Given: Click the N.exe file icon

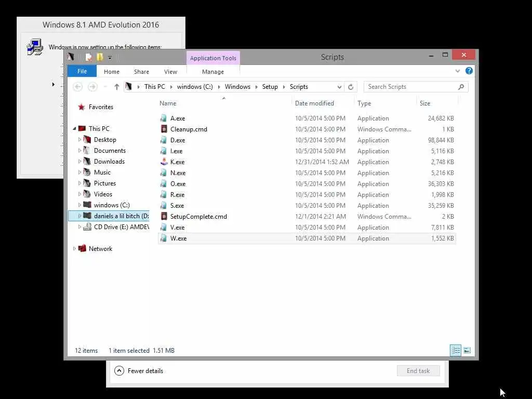Looking at the screenshot, I should (164, 172).
